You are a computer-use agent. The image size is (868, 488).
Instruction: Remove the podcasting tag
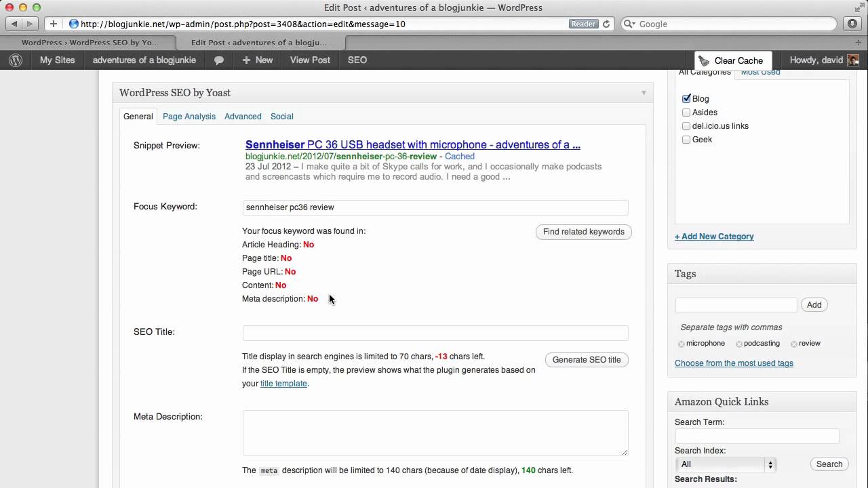(x=738, y=343)
